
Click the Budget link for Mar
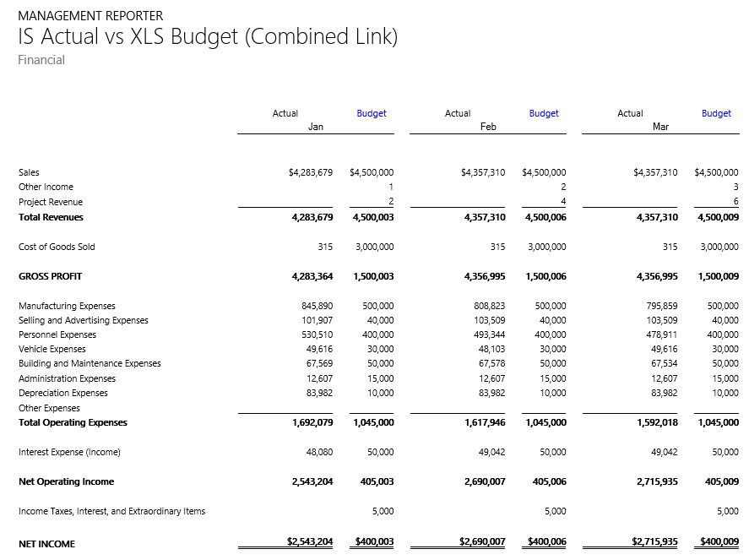coord(716,113)
